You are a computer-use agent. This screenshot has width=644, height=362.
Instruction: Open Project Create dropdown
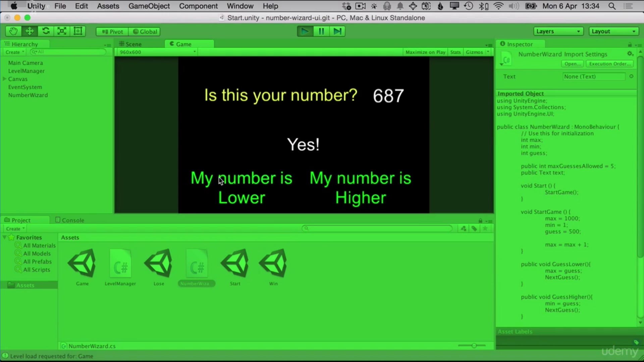point(15,228)
